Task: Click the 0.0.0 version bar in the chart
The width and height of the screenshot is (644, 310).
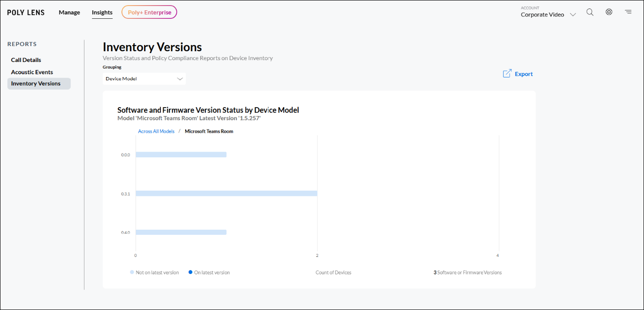Action: pos(181,154)
